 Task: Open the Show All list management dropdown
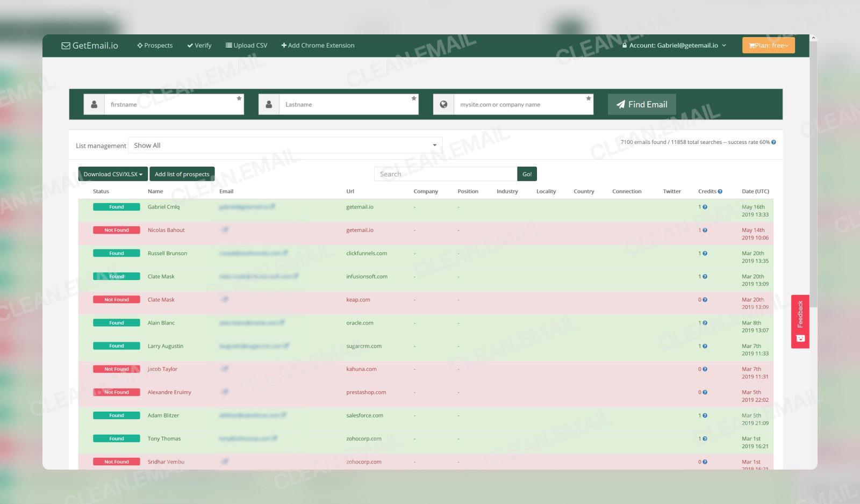(x=285, y=145)
